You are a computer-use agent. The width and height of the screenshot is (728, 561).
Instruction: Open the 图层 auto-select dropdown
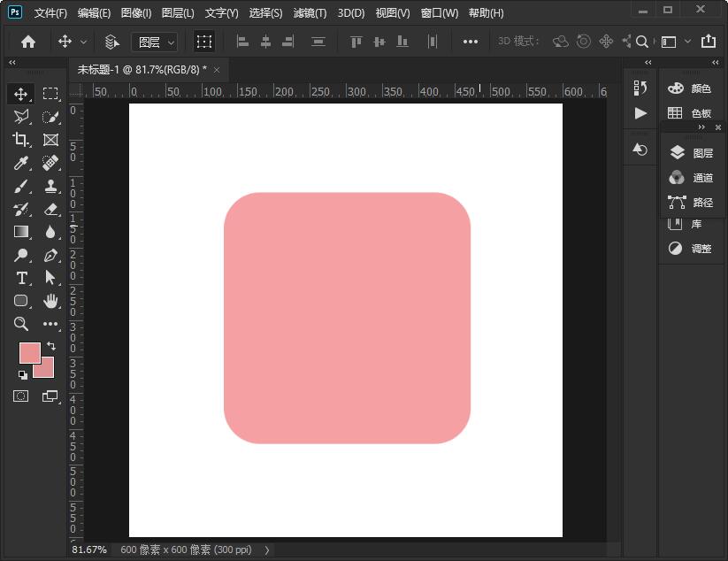coord(154,42)
